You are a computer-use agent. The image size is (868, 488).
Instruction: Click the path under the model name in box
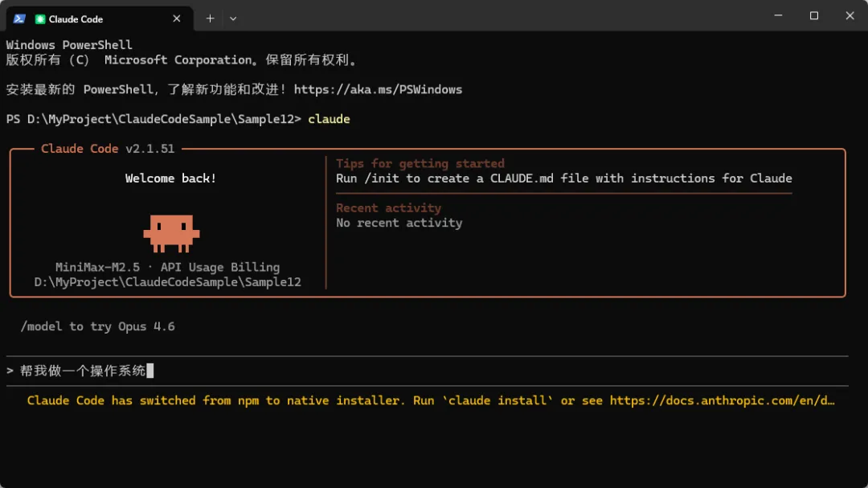click(167, 282)
